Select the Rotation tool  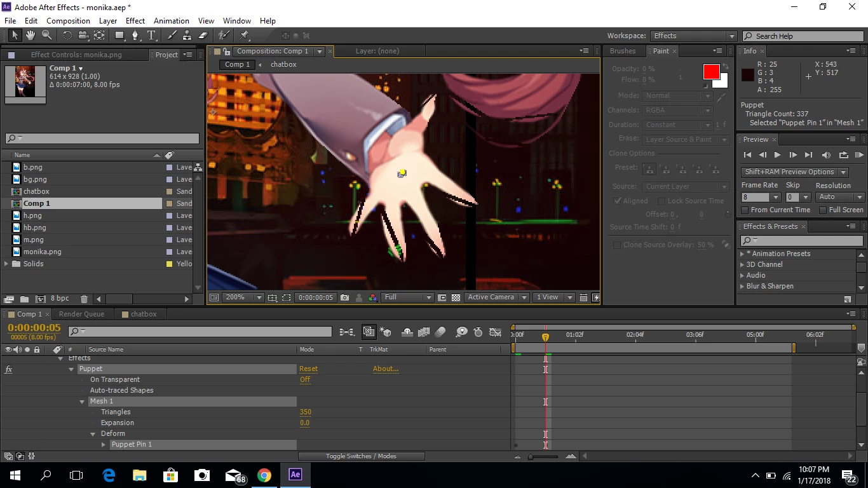pyautogui.click(x=67, y=36)
